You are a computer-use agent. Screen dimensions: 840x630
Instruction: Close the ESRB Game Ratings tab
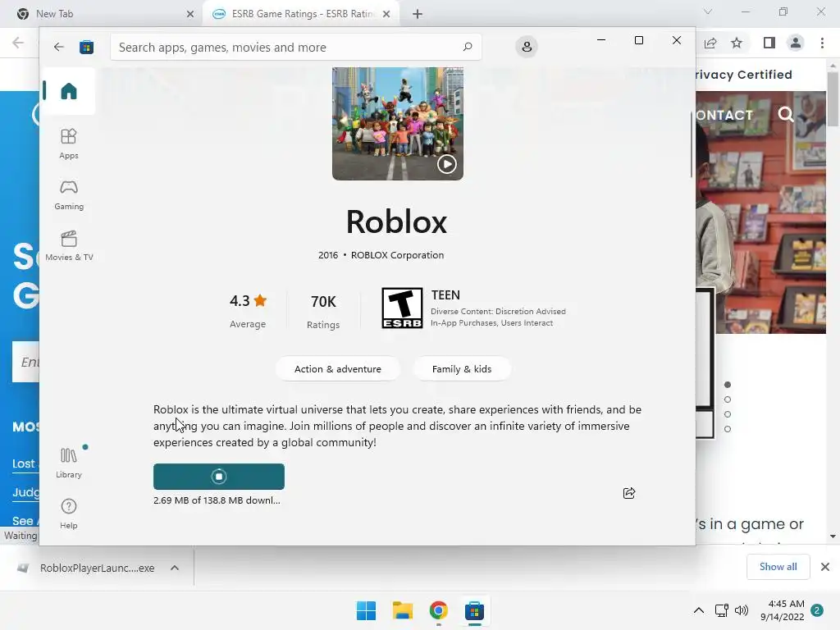click(x=386, y=14)
